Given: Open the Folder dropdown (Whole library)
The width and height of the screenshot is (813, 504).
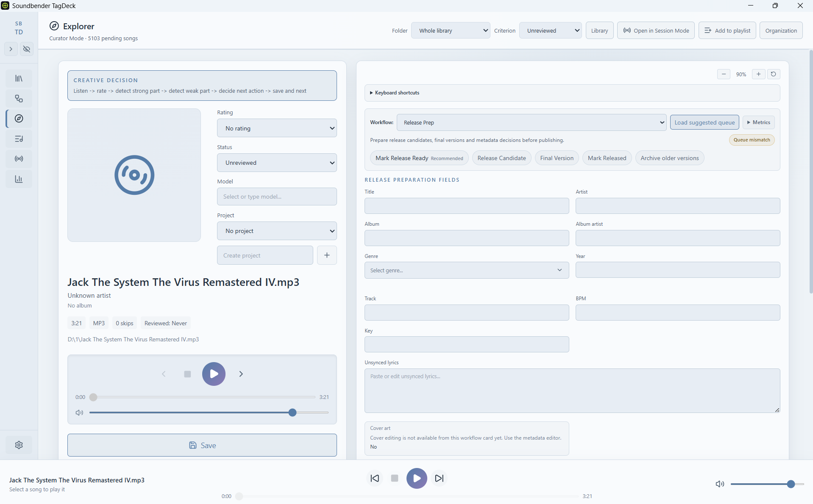Looking at the screenshot, I should [x=451, y=30].
